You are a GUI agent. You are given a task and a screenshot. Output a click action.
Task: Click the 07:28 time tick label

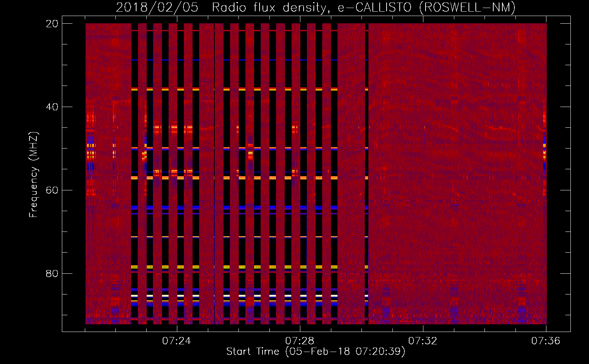click(x=300, y=341)
